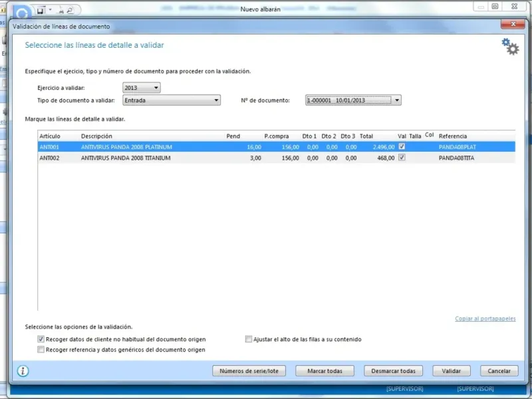Click ANTIVIRUS PANDA 2008 PLATINUM description
The width and height of the screenshot is (532, 399).
126,147
